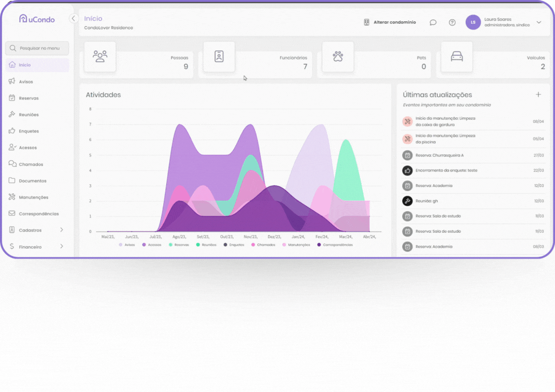Toggle the Acessos series in chart legend
Screen dimensions: 555x392
click(152, 245)
